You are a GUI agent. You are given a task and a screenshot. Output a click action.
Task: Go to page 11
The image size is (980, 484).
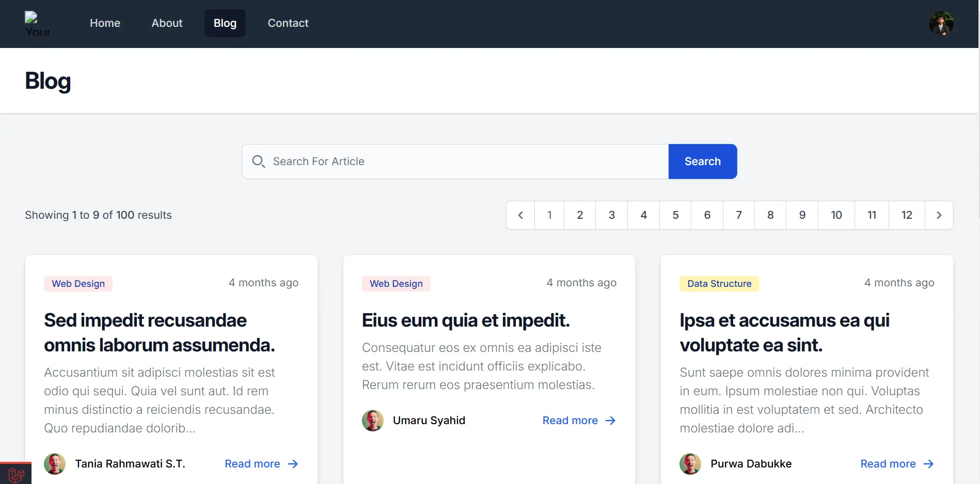point(872,215)
